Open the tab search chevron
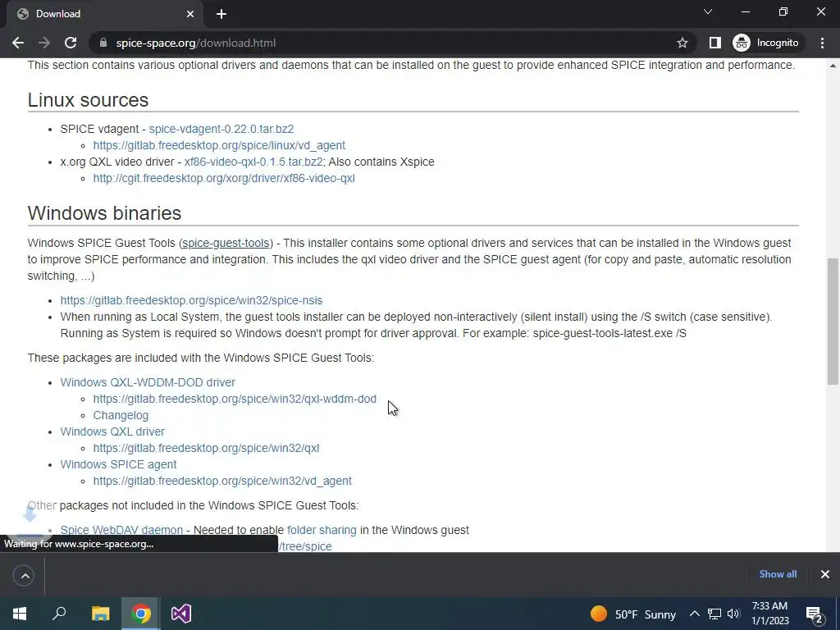This screenshot has width=840, height=630. [x=708, y=11]
